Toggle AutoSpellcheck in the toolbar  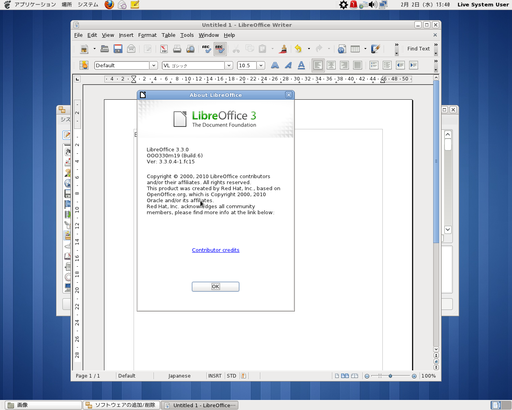(220, 49)
